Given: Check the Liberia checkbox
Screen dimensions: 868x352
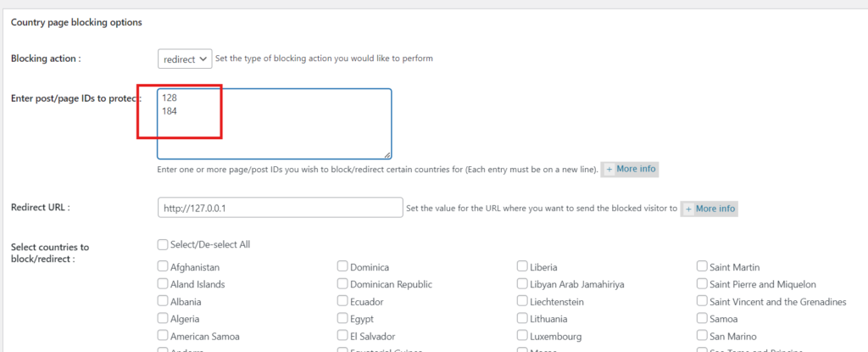Looking at the screenshot, I should tap(523, 267).
